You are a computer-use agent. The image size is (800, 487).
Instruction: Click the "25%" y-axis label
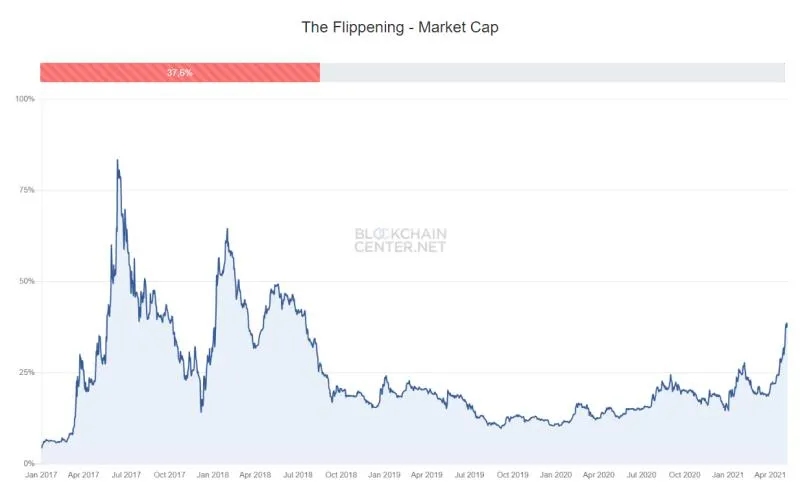click(x=27, y=372)
